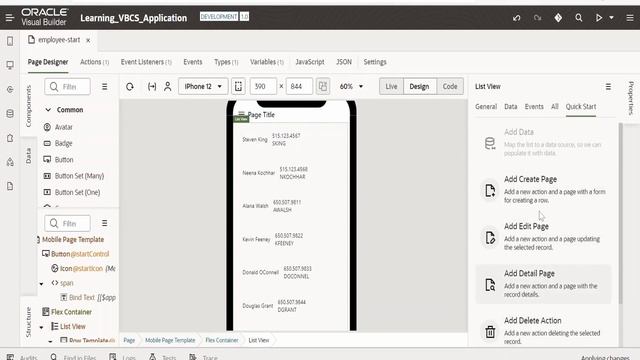Open the Quick Start properties tab

point(581,107)
